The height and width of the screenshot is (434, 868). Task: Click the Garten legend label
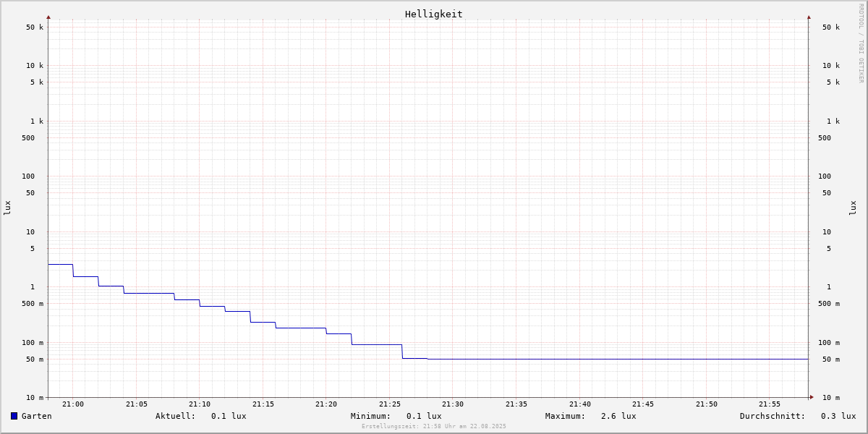pos(37,416)
